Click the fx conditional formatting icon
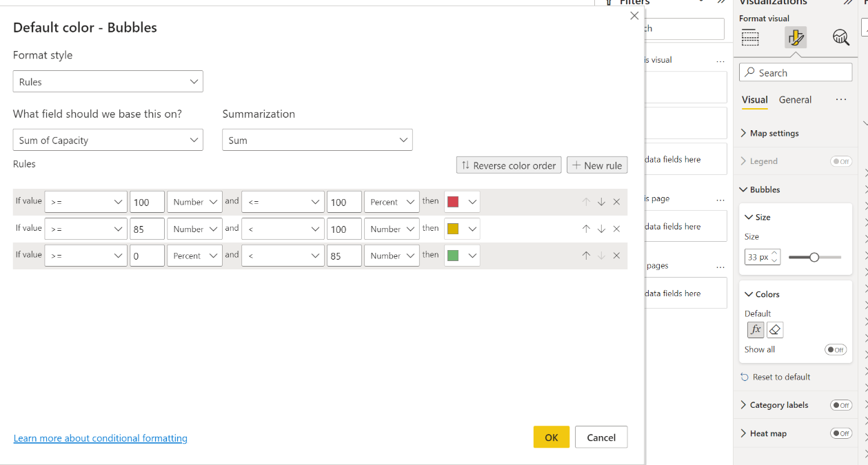 756,329
